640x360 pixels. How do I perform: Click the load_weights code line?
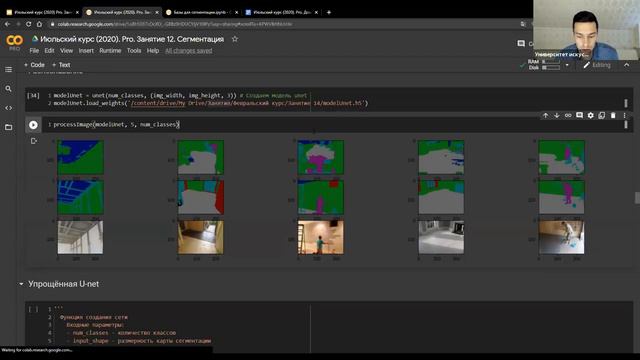pyautogui.click(x=211, y=103)
